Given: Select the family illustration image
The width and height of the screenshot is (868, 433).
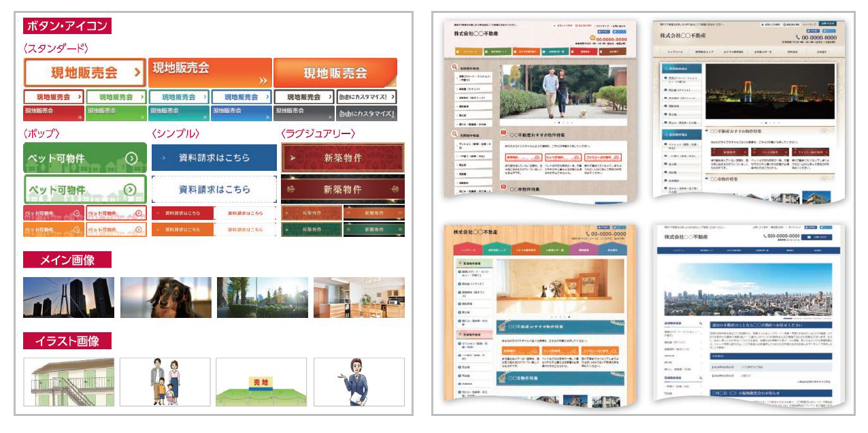Looking at the screenshot, I should pyautogui.click(x=165, y=382).
